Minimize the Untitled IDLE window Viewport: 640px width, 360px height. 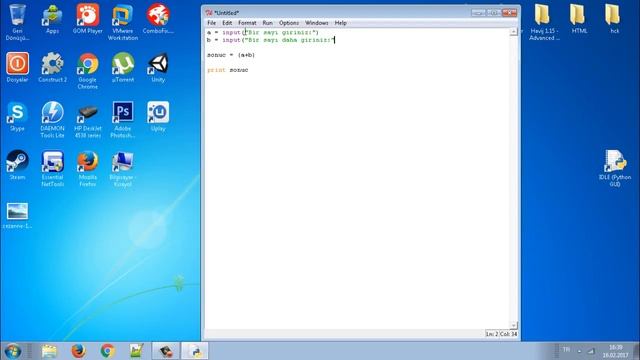click(478, 13)
